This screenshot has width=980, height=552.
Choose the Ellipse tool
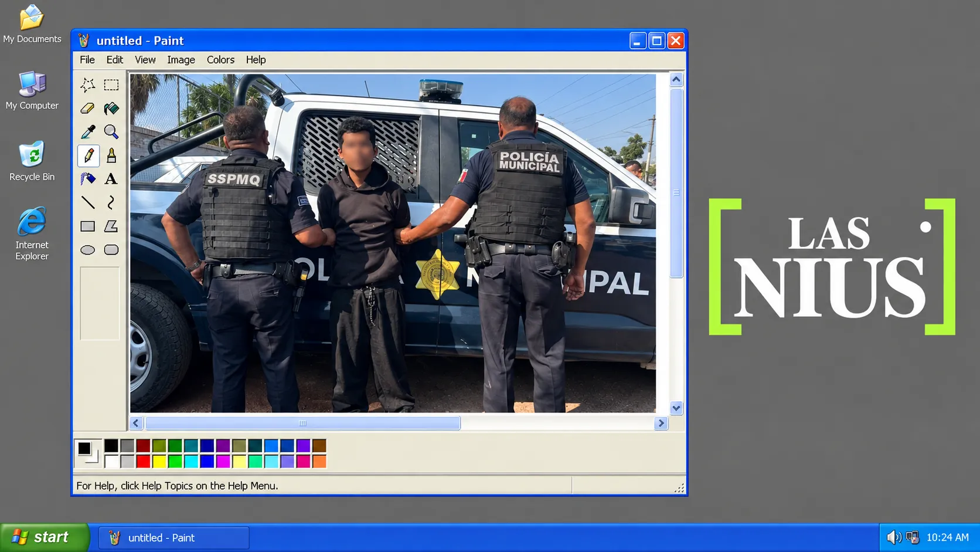(88, 250)
